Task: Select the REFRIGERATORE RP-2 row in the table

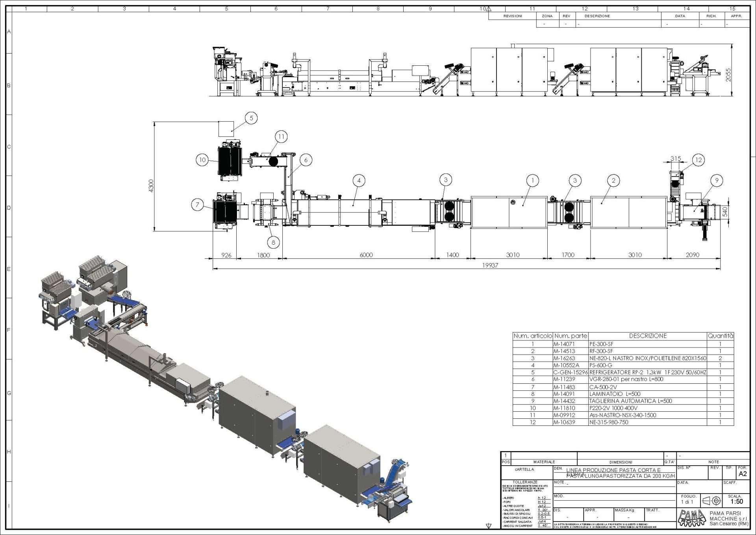Action: click(647, 372)
